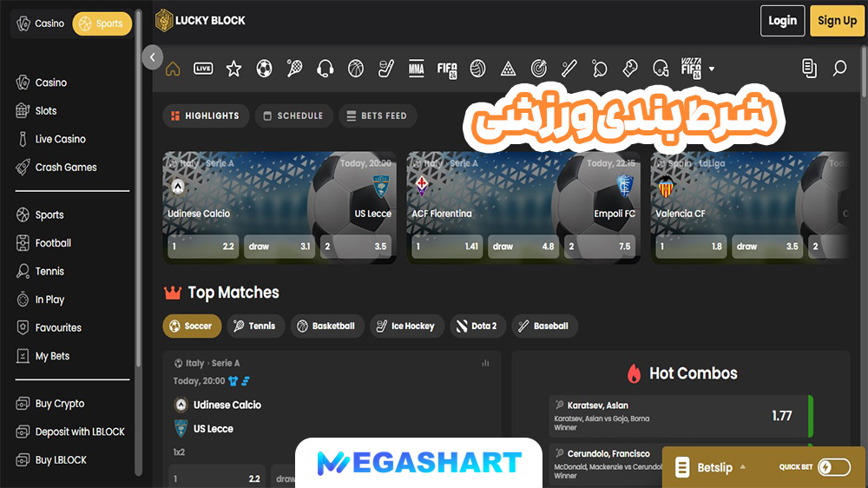
Task: Click the left sidebar scrollbar
Action: click(138, 188)
